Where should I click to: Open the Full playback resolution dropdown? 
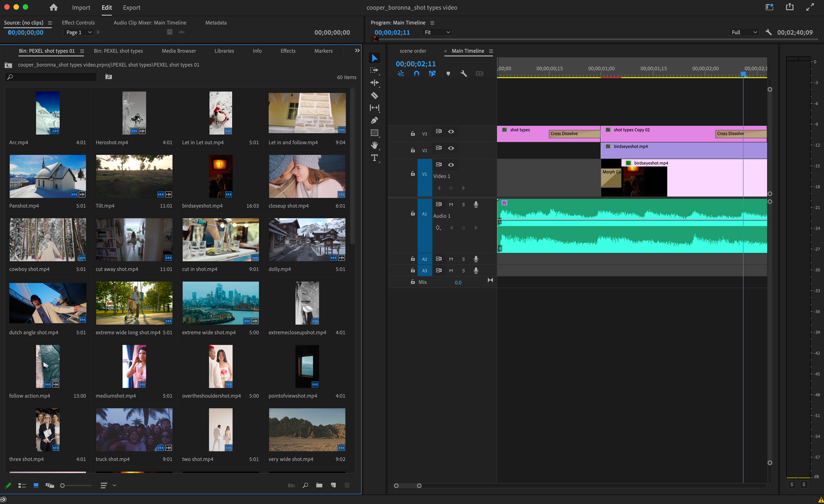point(744,32)
